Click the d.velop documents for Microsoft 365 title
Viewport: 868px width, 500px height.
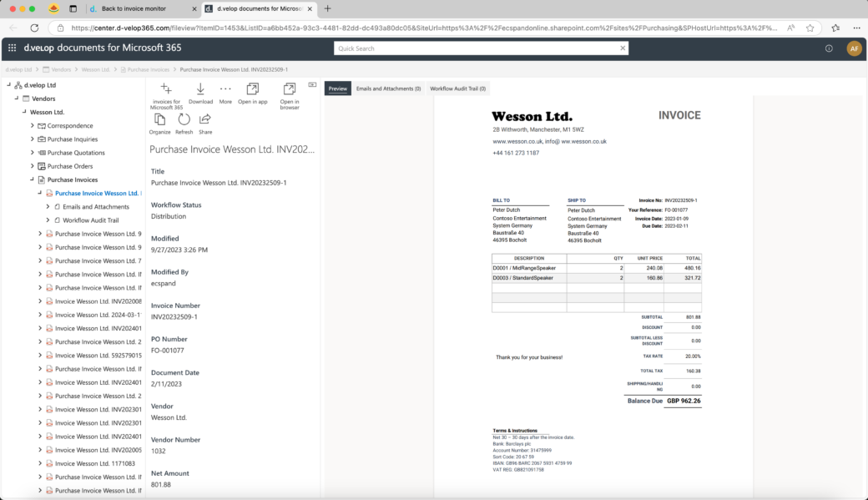pyautogui.click(x=103, y=48)
